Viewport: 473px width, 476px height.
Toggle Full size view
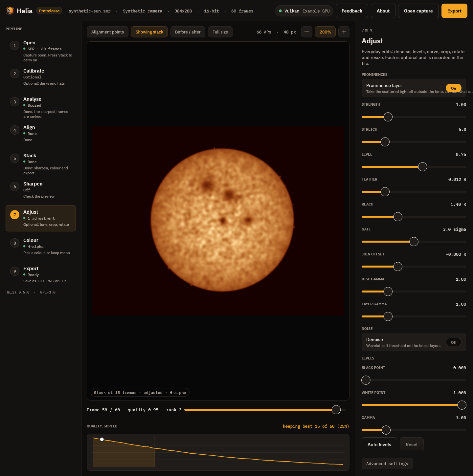coord(220,32)
